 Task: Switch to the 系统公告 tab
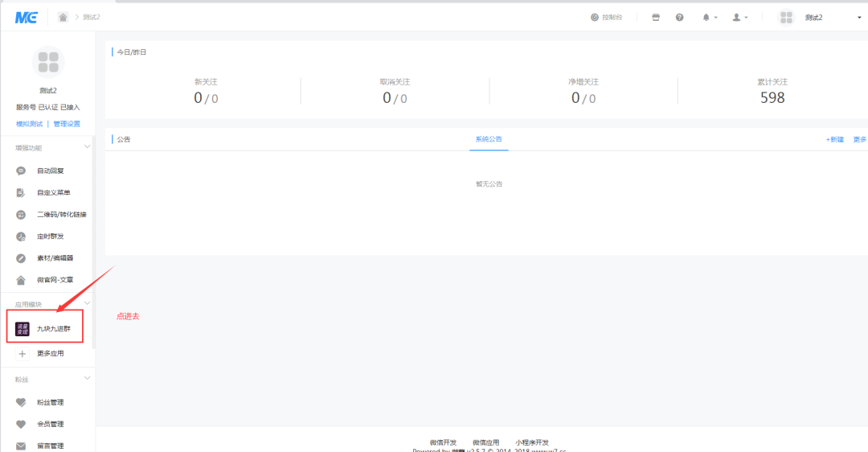point(489,139)
